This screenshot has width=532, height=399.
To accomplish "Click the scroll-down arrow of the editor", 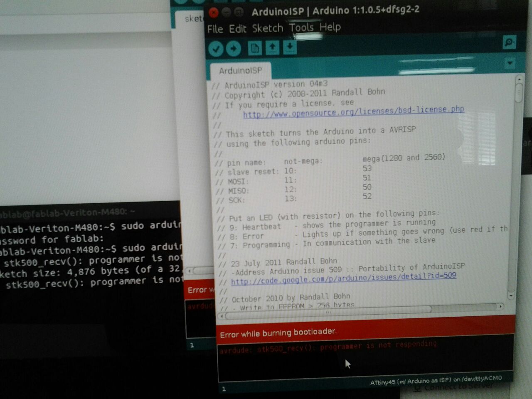I will pos(511,295).
